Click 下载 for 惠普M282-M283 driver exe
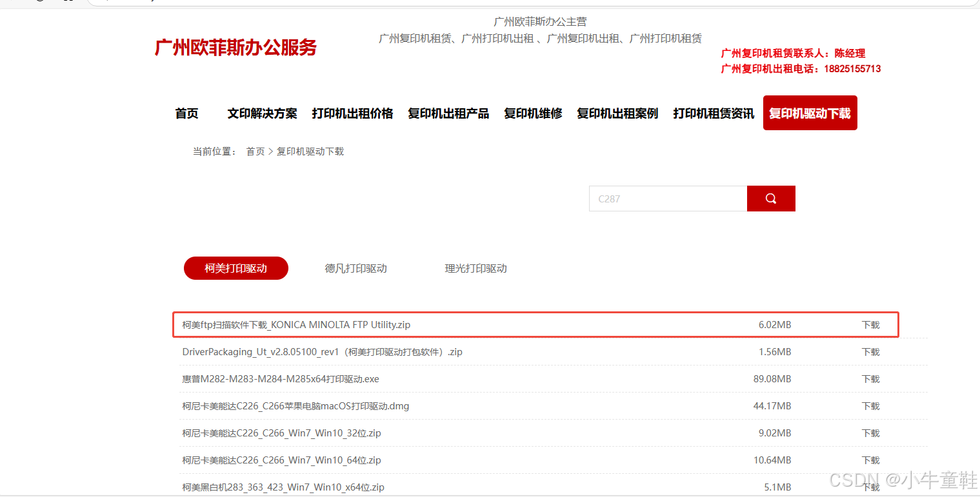 [871, 379]
